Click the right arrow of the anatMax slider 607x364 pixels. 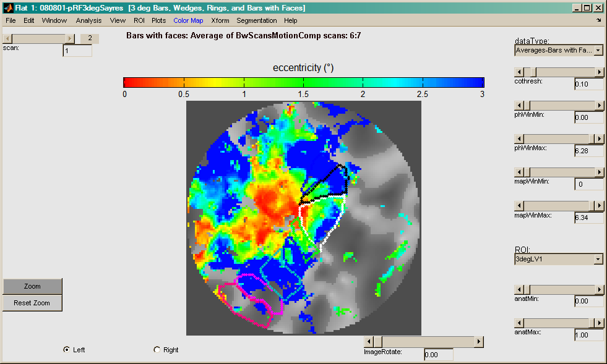599,323
